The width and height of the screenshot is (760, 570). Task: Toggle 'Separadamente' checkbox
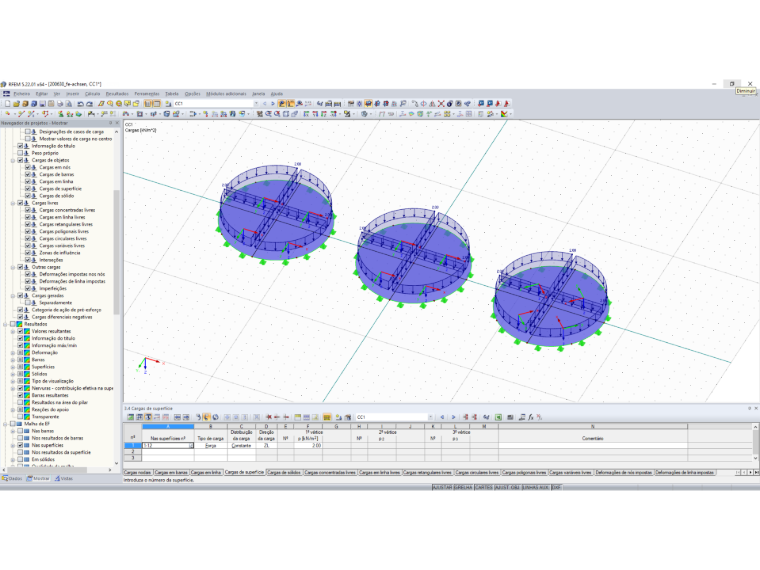pyautogui.click(x=28, y=302)
